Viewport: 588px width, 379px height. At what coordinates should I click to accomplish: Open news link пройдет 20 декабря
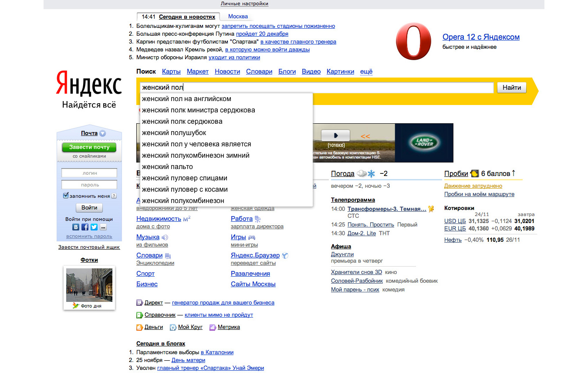262,34
